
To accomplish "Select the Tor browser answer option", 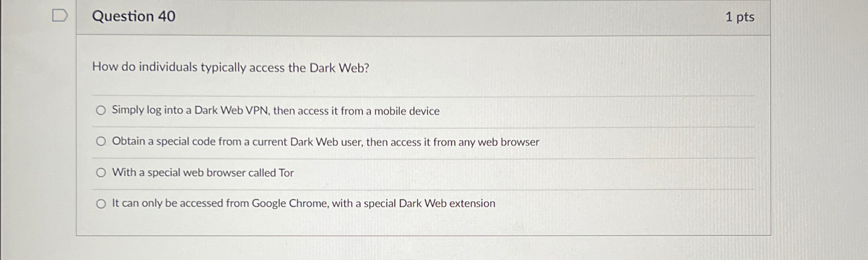I will 101,172.
